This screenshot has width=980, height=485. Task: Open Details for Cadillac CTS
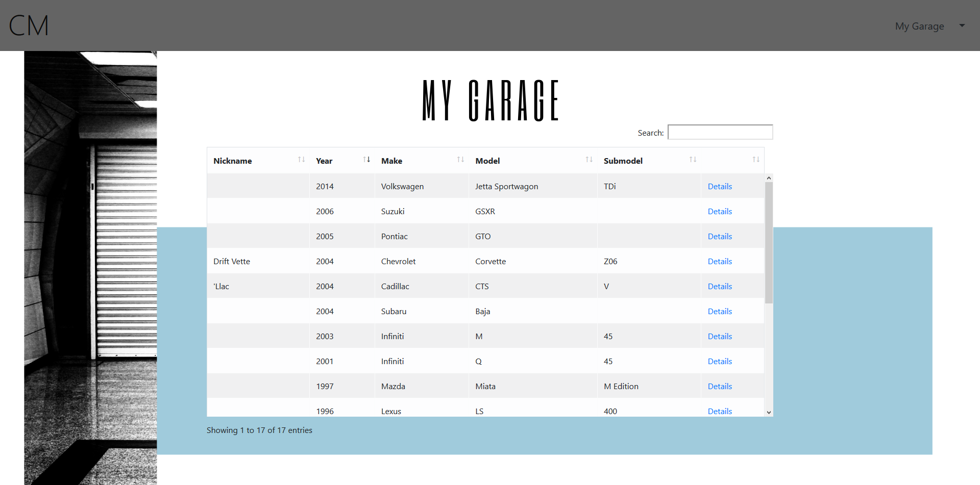720,287
